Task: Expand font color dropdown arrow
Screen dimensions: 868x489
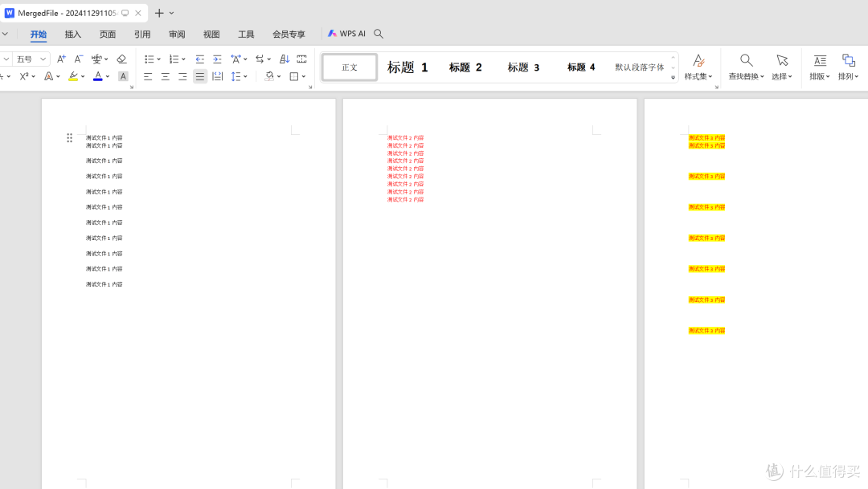Action: [108, 77]
